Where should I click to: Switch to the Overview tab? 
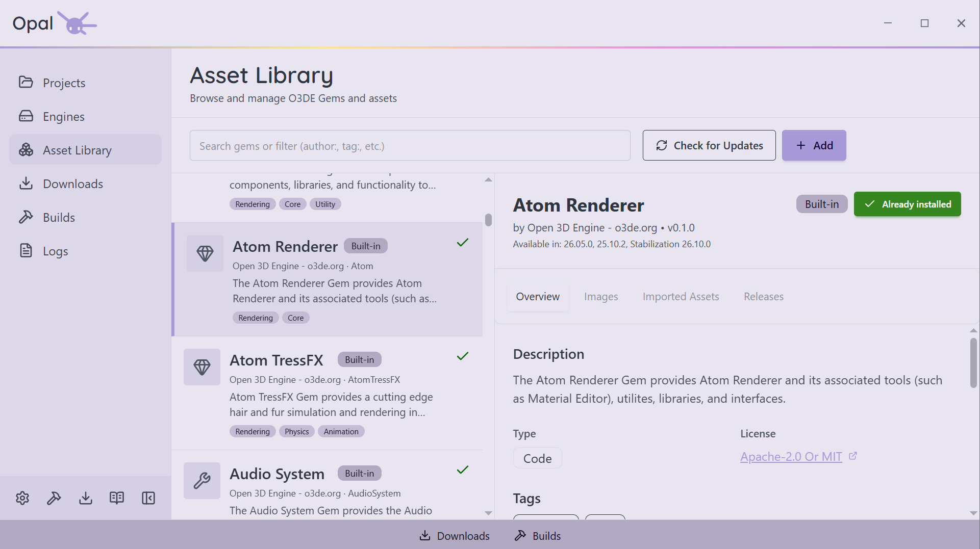coord(538,297)
